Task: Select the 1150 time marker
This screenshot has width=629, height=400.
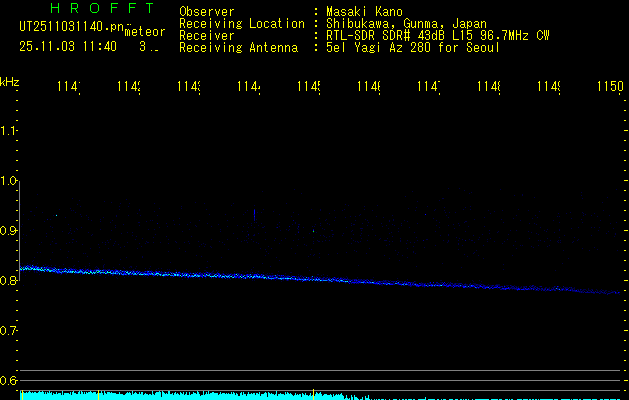Action: click(x=609, y=88)
